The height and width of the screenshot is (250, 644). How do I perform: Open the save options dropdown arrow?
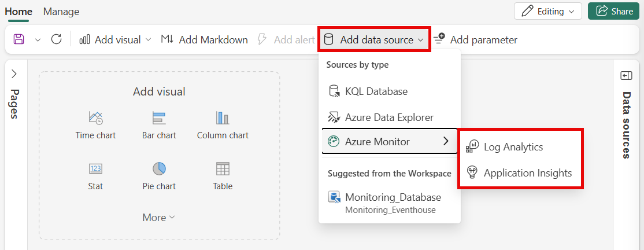38,40
